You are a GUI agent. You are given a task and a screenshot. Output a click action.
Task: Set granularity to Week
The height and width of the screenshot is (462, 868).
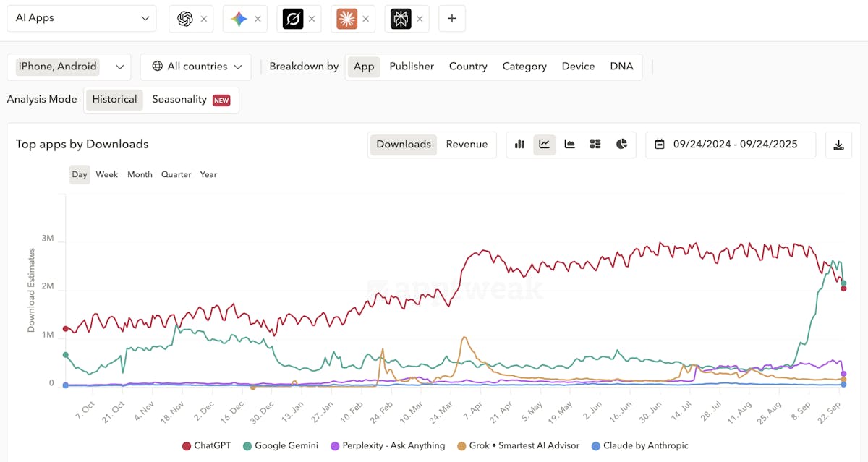coord(107,174)
